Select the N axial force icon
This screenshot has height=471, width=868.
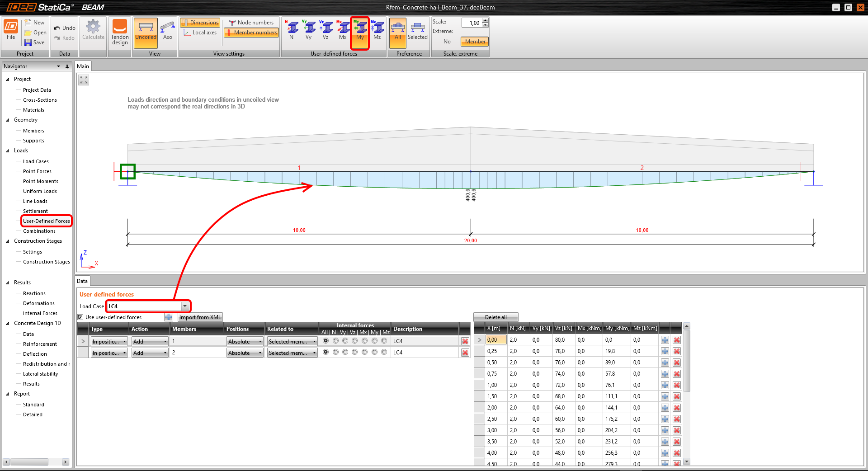(292, 30)
